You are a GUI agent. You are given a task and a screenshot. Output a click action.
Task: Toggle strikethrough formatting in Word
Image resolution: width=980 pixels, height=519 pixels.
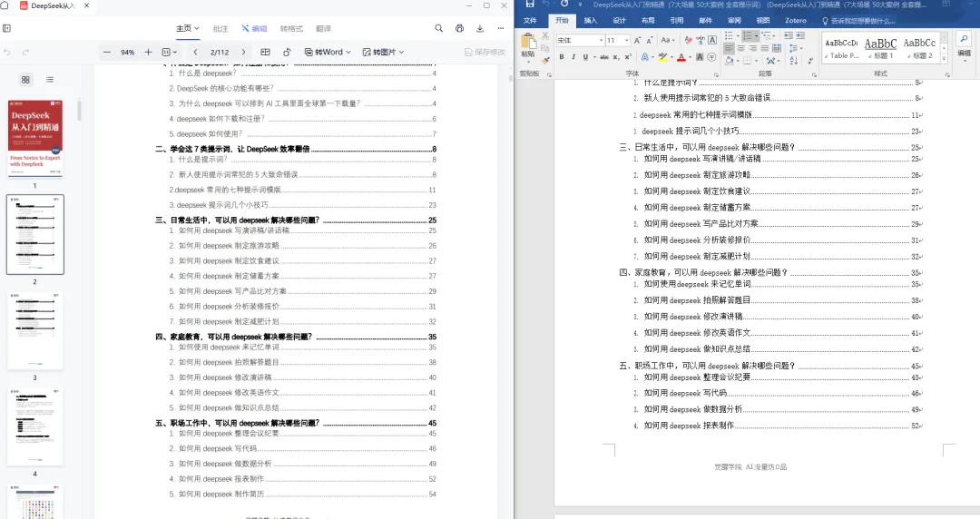603,57
